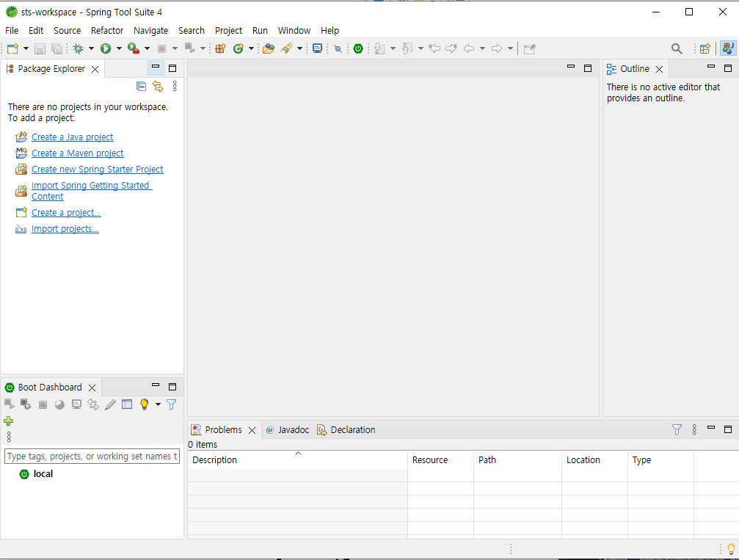Click the New Java Package toolbar icon

[x=221, y=48]
